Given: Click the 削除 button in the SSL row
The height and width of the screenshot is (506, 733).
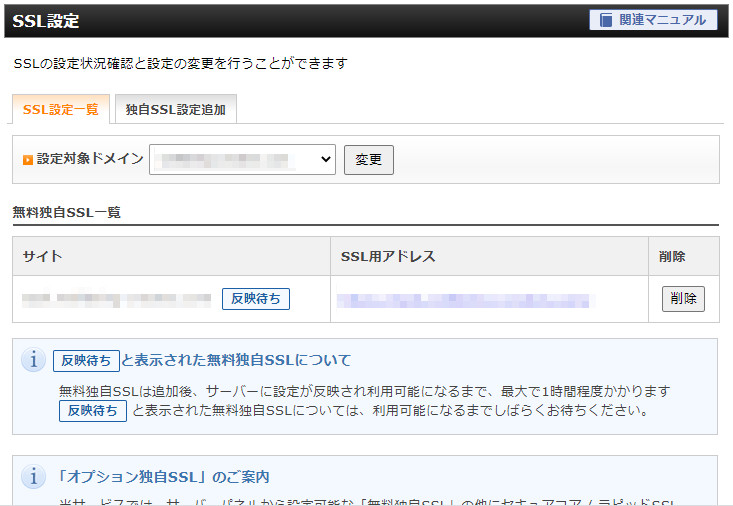Looking at the screenshot, I should [683, 299].
